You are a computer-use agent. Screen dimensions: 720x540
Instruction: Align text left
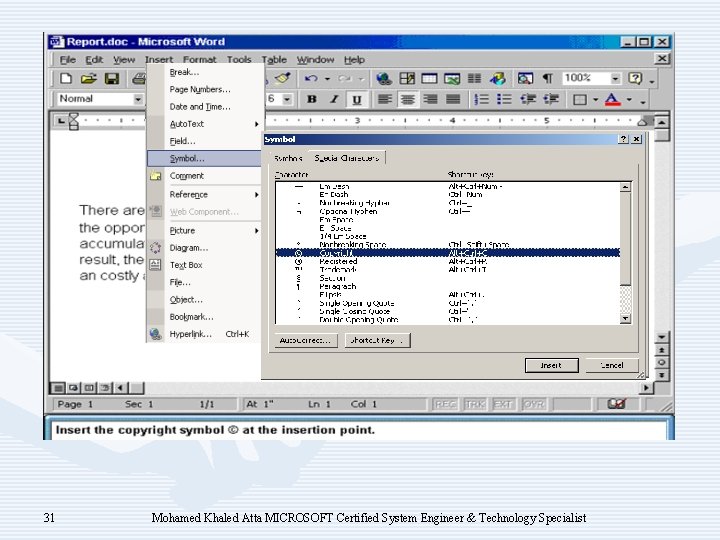click(385, 99)
